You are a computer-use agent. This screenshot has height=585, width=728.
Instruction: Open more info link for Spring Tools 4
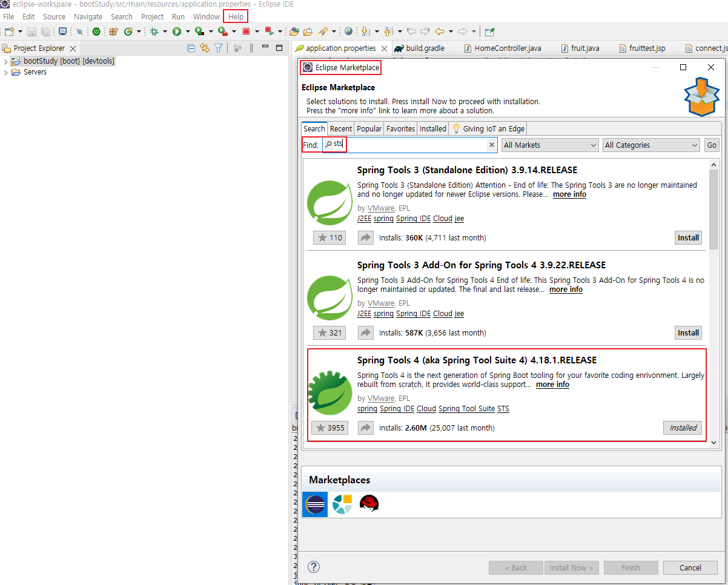[552, 385]
